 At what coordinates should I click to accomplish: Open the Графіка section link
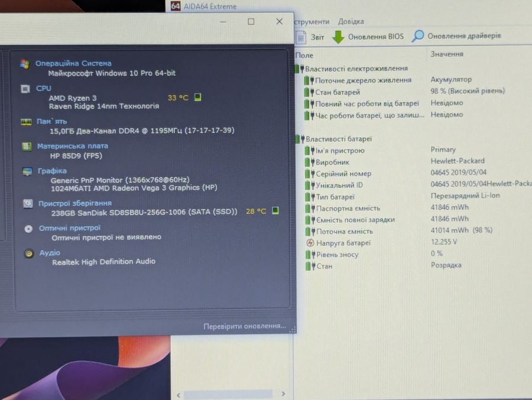tap(52, 171)
